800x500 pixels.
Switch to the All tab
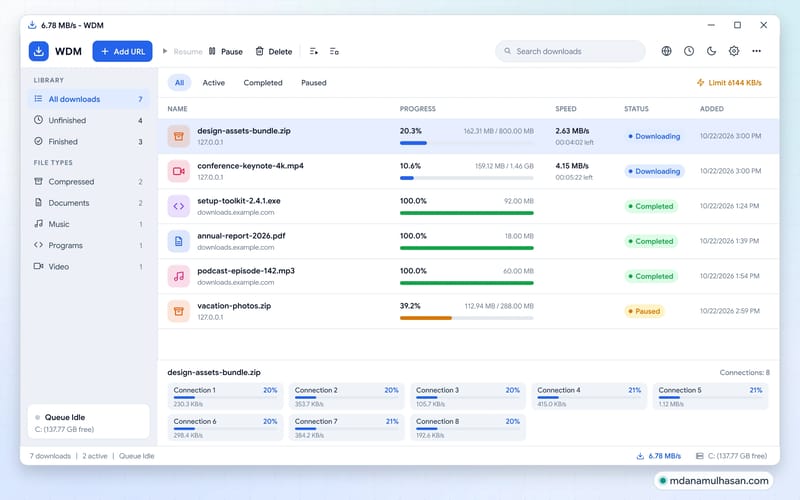point(180,83)
